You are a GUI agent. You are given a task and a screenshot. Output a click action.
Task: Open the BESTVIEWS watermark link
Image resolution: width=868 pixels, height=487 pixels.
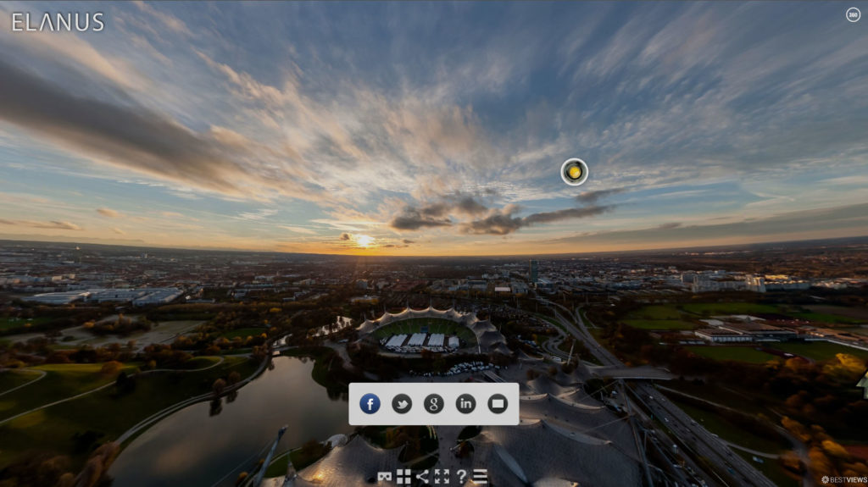[843, 479]
